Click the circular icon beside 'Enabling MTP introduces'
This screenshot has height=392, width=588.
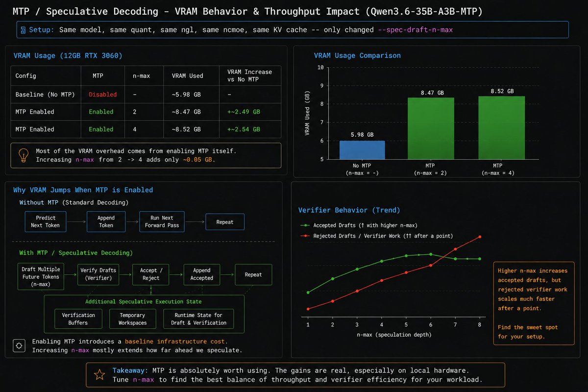click(x=19, y=345)
